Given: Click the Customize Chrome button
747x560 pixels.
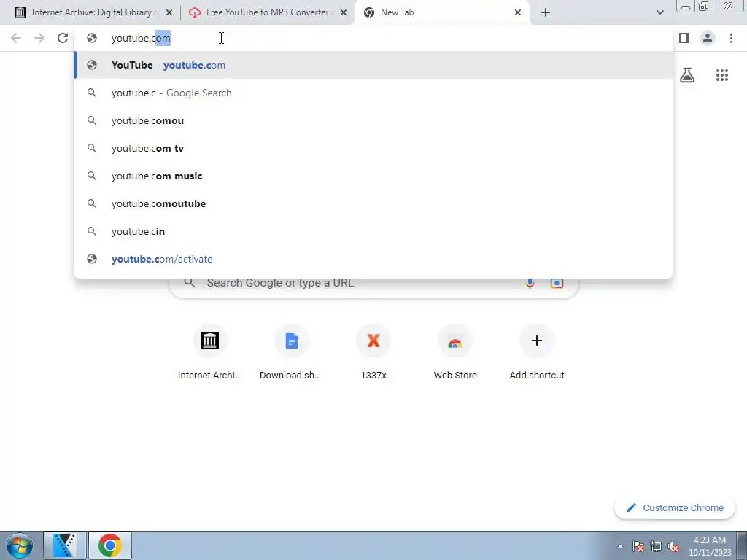Looking at the screenshot, I should coord(675,507).
